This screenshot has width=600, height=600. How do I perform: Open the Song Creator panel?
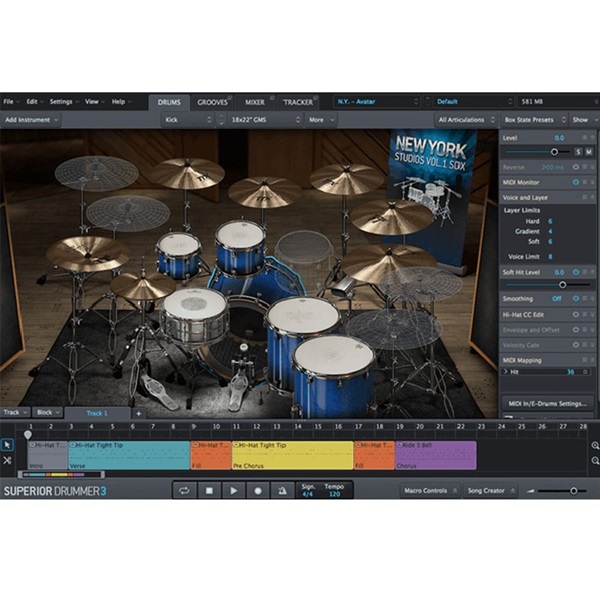click(491, 491)
